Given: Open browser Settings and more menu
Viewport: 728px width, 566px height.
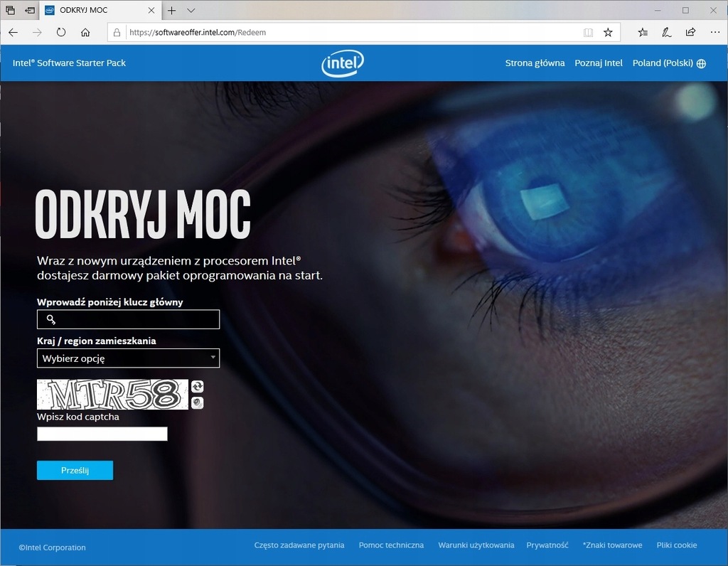Looking at the screenshot, I should click(715, 32).
